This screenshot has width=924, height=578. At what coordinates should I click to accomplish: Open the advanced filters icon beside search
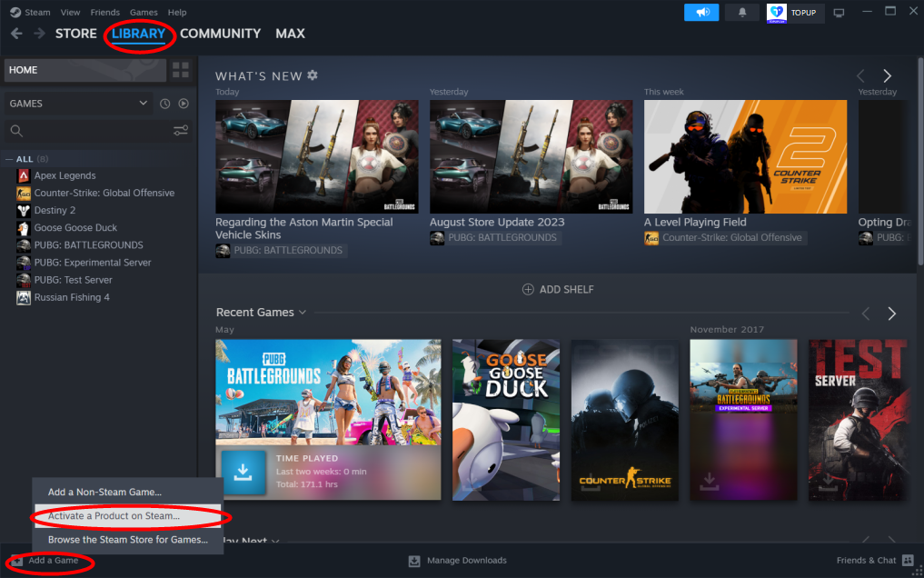(x=182, y=131)
